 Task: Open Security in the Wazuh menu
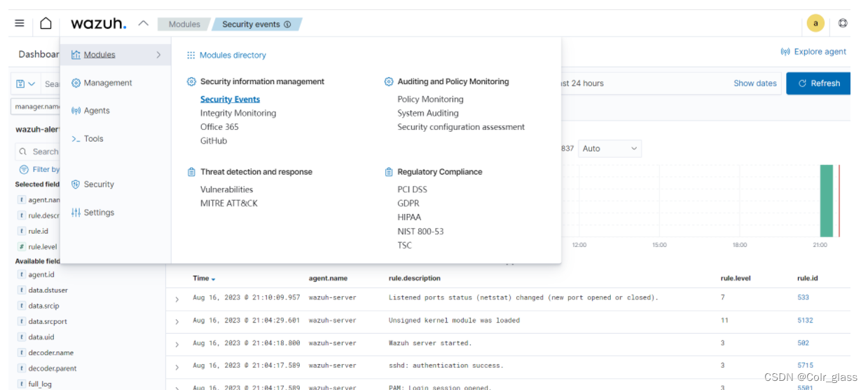click(99, 184)
